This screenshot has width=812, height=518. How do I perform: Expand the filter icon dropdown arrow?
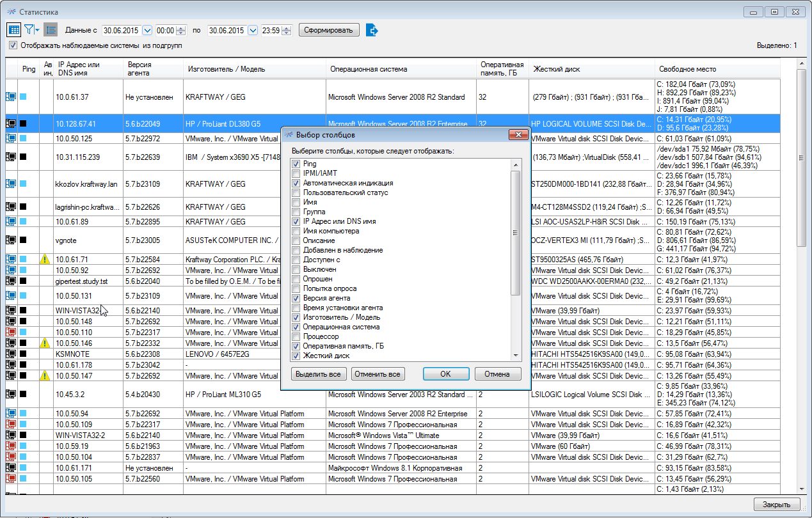(x=37, y=30)
